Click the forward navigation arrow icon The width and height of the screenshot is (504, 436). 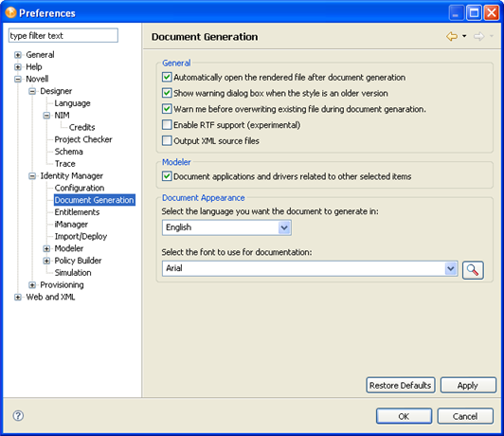click(479, 36)
